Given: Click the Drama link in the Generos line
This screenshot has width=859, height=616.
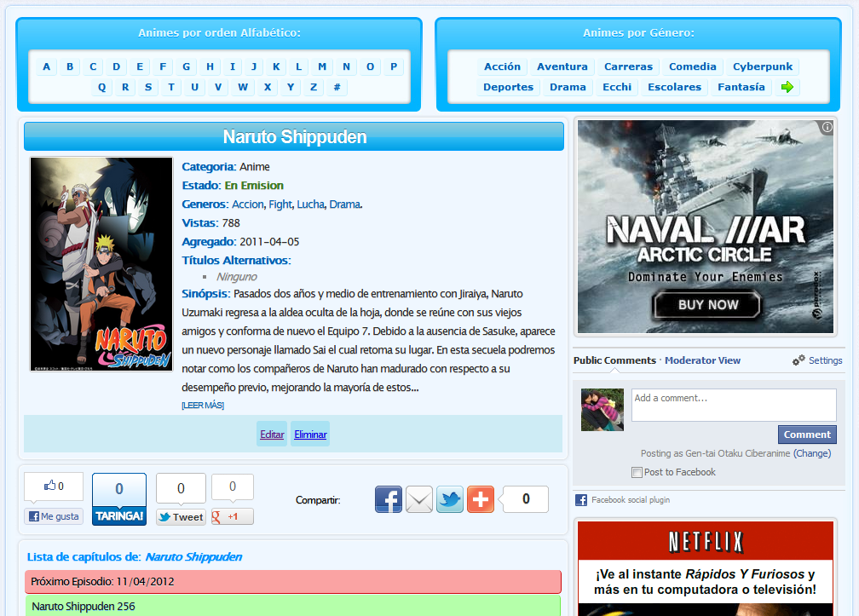Looking at the screenshot, I should point(344,204).
